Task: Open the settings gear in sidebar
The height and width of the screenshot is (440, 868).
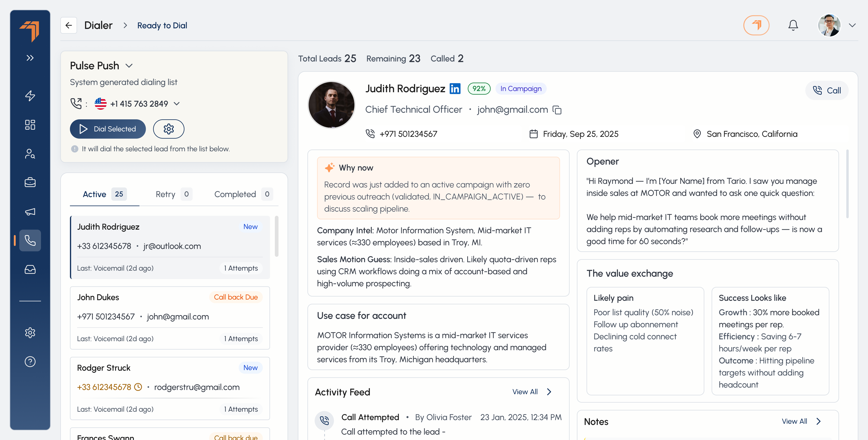Action: [30, 333]
